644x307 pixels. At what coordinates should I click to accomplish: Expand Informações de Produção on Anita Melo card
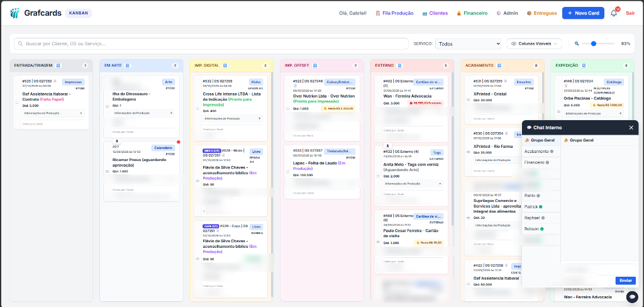click(x=413, y=184)
